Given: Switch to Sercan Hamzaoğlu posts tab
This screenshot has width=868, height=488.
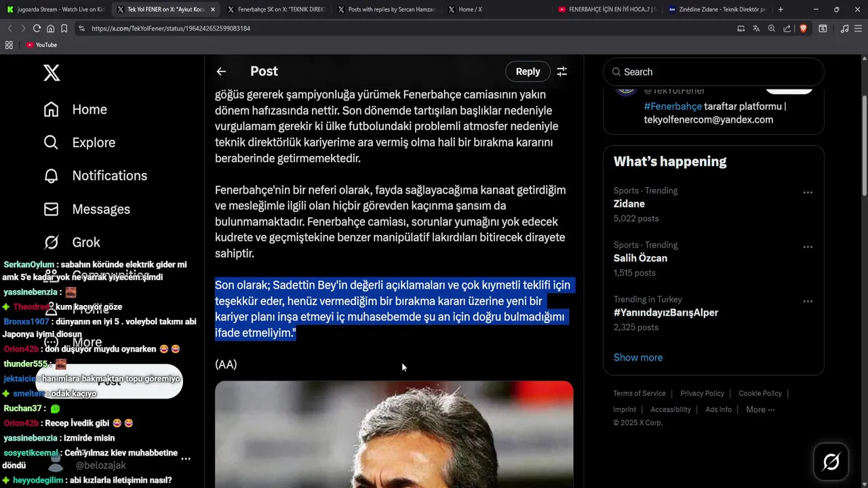Looking at the screenshot, I should click(x=387, y=9).
